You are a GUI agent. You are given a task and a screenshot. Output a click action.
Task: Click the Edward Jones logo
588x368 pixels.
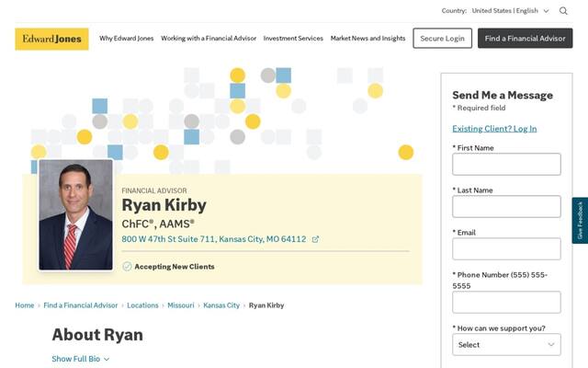click(51, 39)
